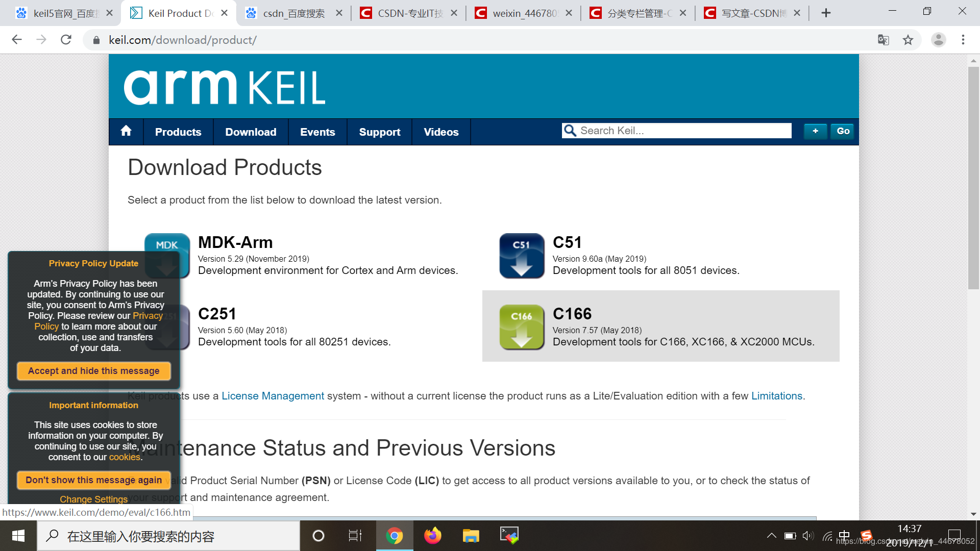Click the battery tray icon
The image size is (980, 551).
[790, 536]
